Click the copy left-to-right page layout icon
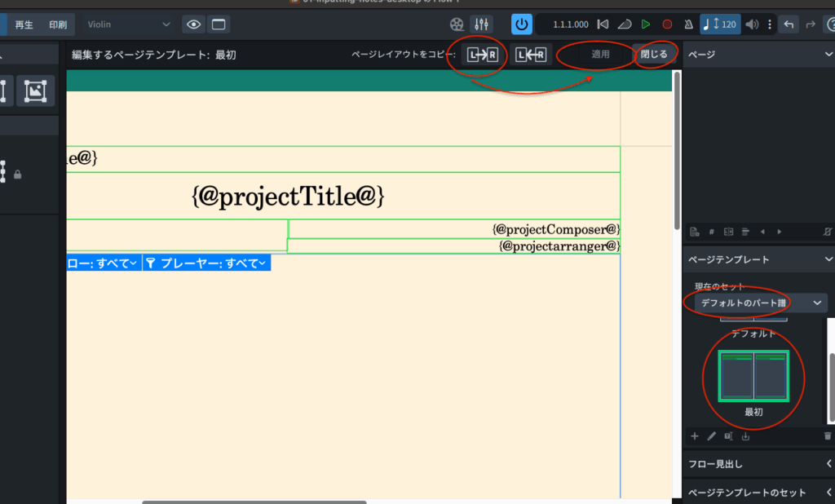Screen dimensions: 835x504 (483, 55)
